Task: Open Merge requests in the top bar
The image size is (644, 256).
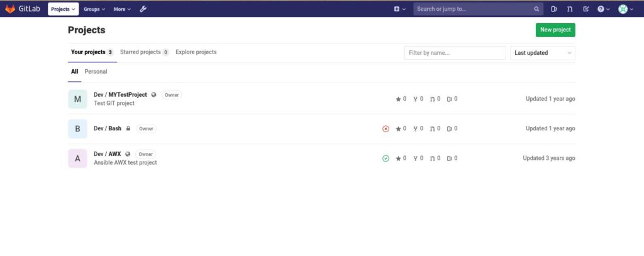Action: (570, 9)
